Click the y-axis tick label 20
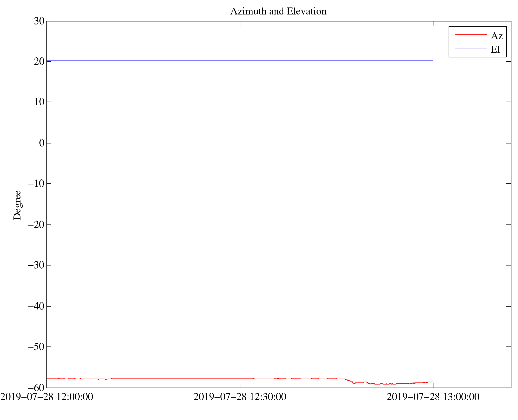This screenshot has height=420, width=518. coord(39,62)
